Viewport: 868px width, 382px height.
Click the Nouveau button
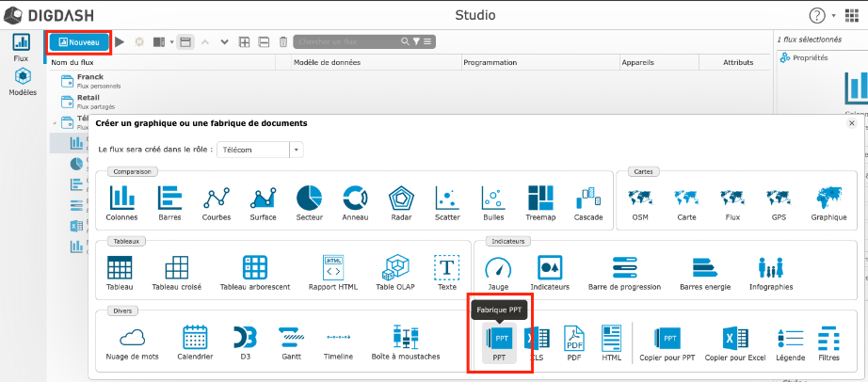pyautogui.click(x=78, y=42)
